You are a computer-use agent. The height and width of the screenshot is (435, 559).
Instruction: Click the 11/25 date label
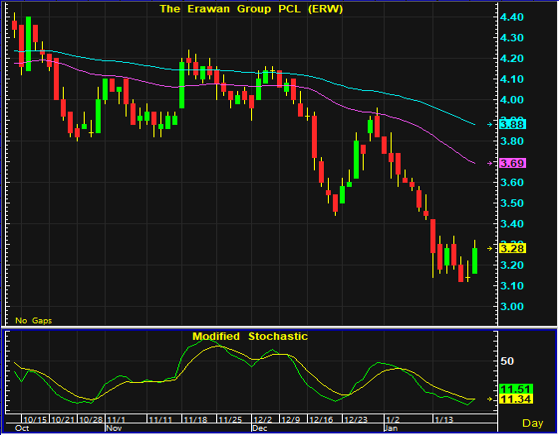pos(230,419)
